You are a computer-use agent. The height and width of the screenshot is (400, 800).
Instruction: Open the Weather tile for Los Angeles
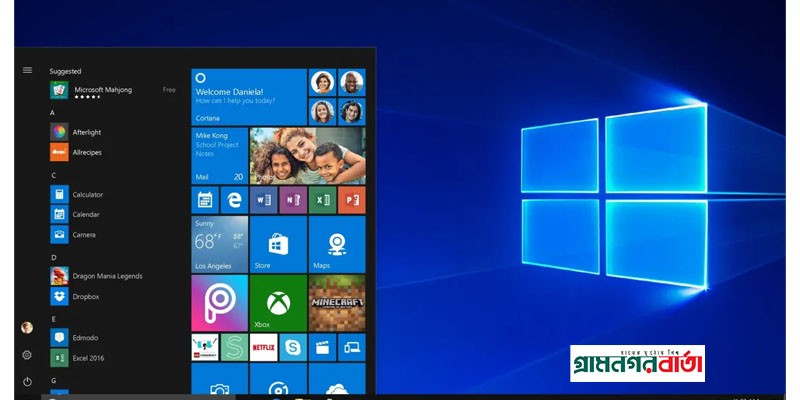pos(219,244)
